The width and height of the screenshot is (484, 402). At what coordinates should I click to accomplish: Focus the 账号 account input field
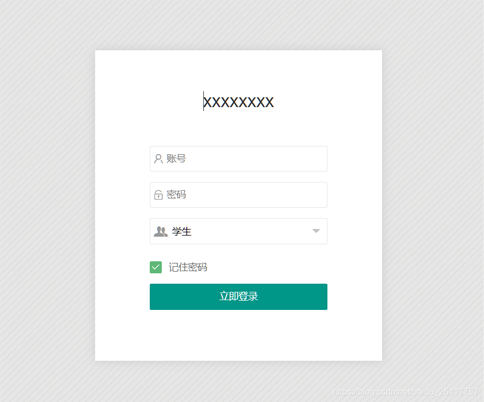pos(239,159)
